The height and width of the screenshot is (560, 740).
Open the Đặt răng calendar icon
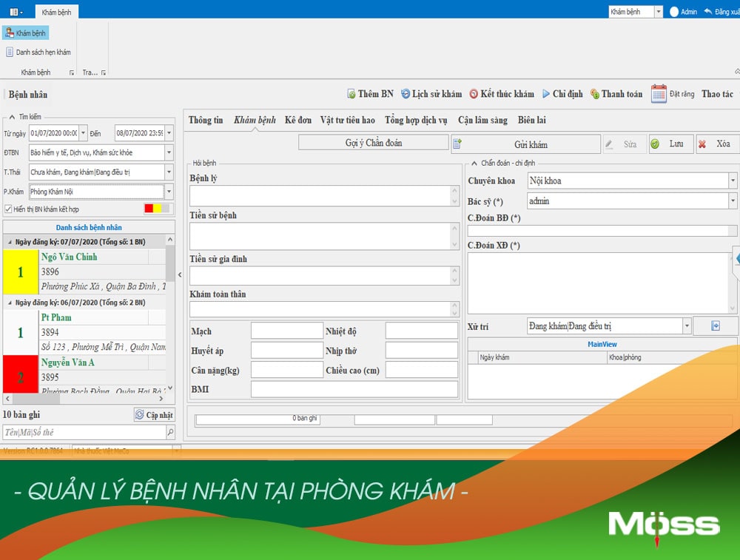pos(659,94)
